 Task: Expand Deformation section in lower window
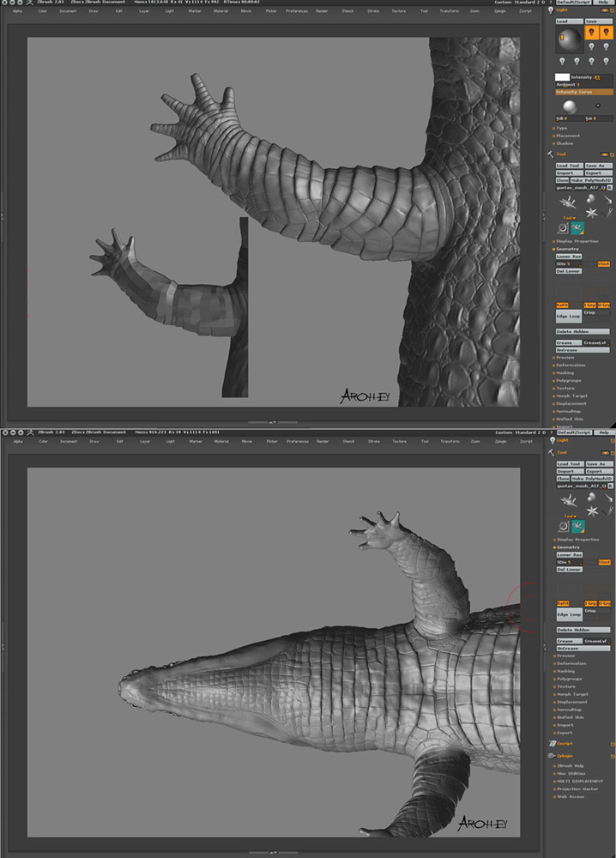coord(571,663)
